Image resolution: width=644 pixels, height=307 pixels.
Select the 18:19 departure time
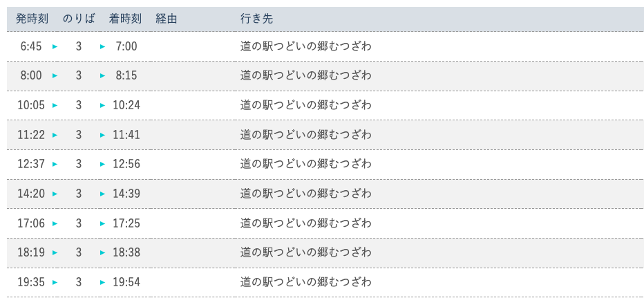click(31, 253)
